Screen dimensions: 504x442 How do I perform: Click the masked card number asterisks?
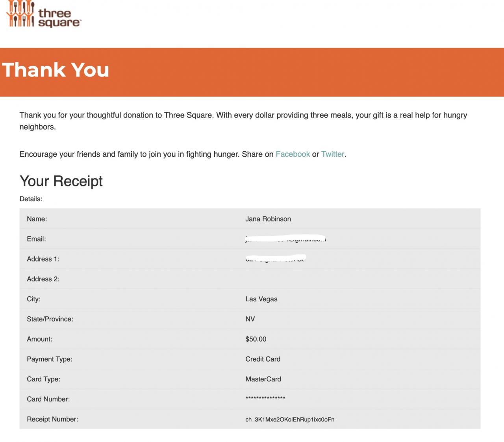(x=265, y=399)
